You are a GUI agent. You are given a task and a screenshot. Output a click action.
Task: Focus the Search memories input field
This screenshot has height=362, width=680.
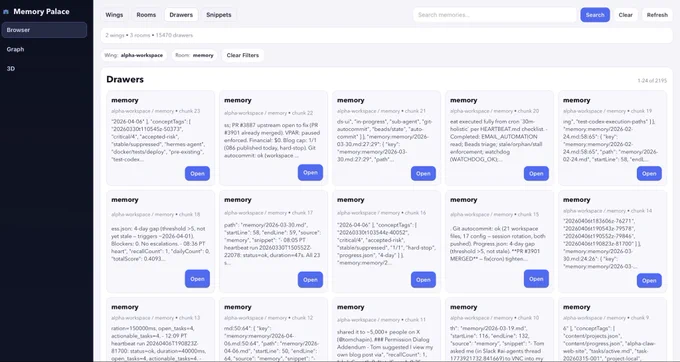(x=495, y=15)
